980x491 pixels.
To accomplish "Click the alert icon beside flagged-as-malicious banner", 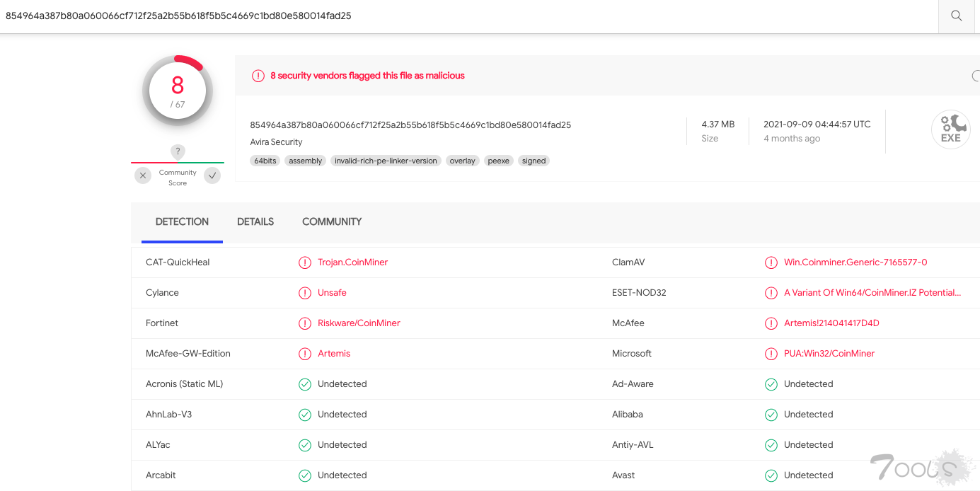I will pos(258,76).
